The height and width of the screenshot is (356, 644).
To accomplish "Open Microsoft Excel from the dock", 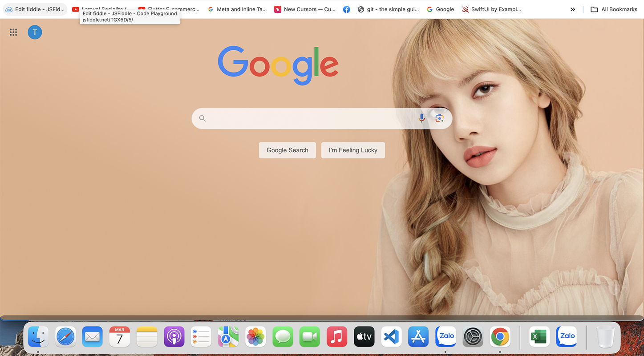I will click(x=539, y=337).
